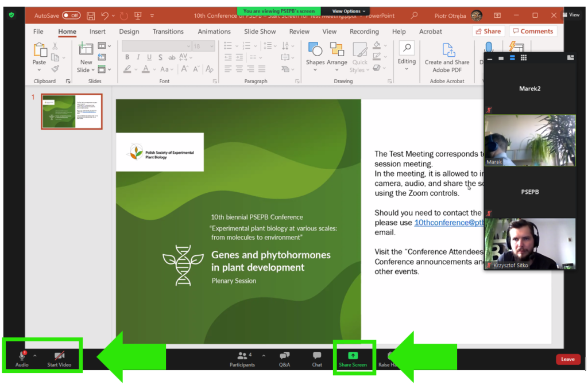Click the Save icon in PowerPoint's title bar

point(91,15)
